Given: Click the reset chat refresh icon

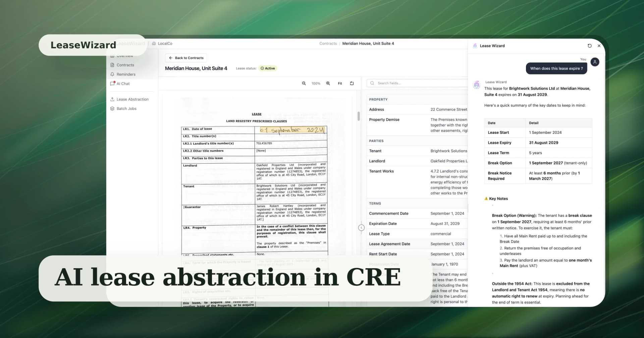Looking at the screenshot, I should pos(590,46).
